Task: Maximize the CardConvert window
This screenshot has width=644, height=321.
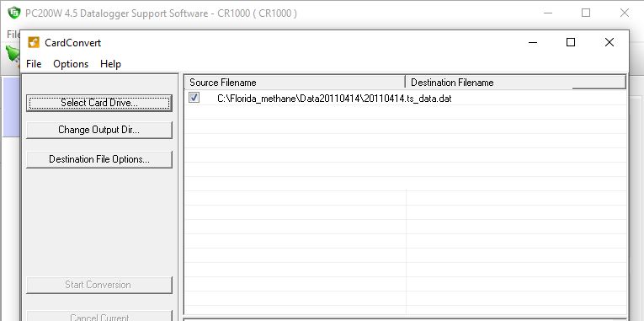Action: [x=571, y=42]
